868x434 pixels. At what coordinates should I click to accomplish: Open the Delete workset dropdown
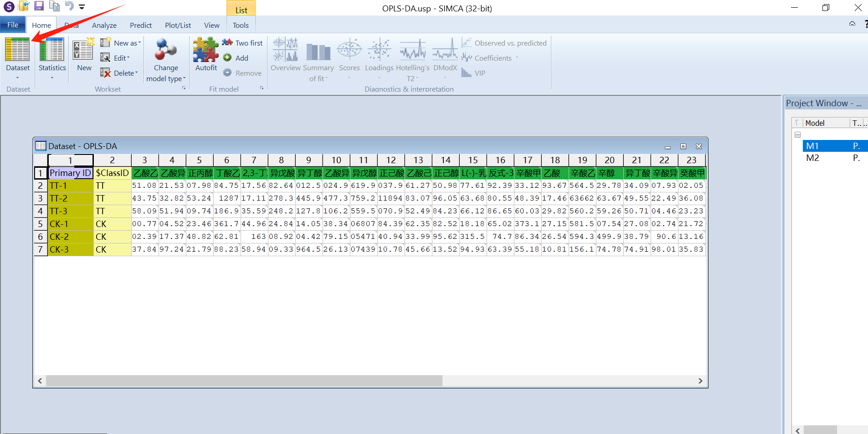pyautogui.click(x=119, y=73)
